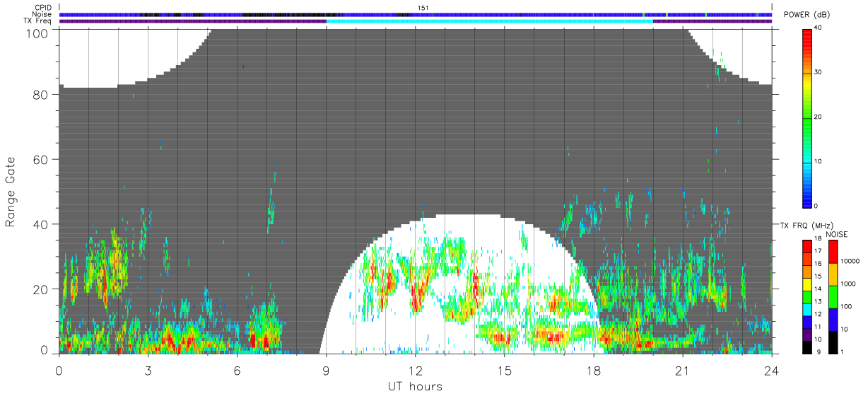The height and width of the screenshot is (401, 868).
Task: Click the red top of the POWER color bar
Action: coord(807,39)
